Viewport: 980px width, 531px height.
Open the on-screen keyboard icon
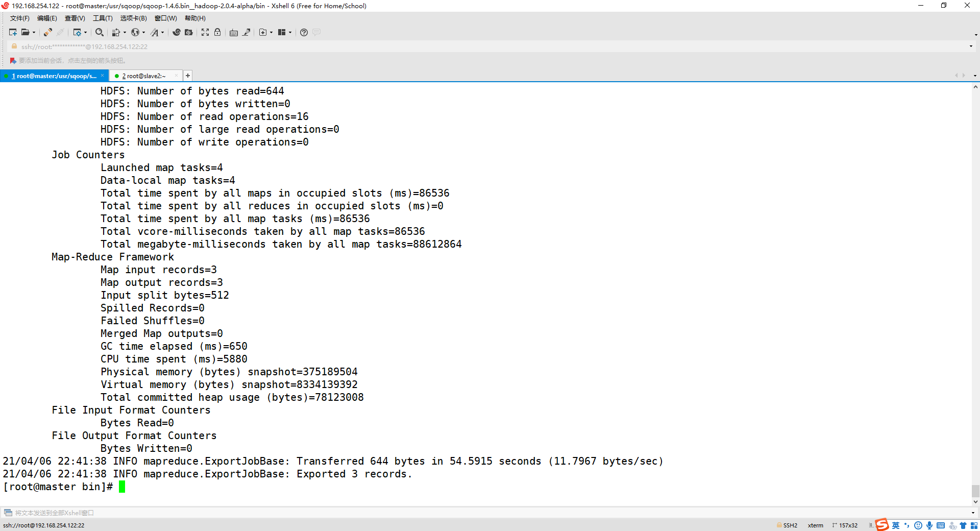pos(233,32)
